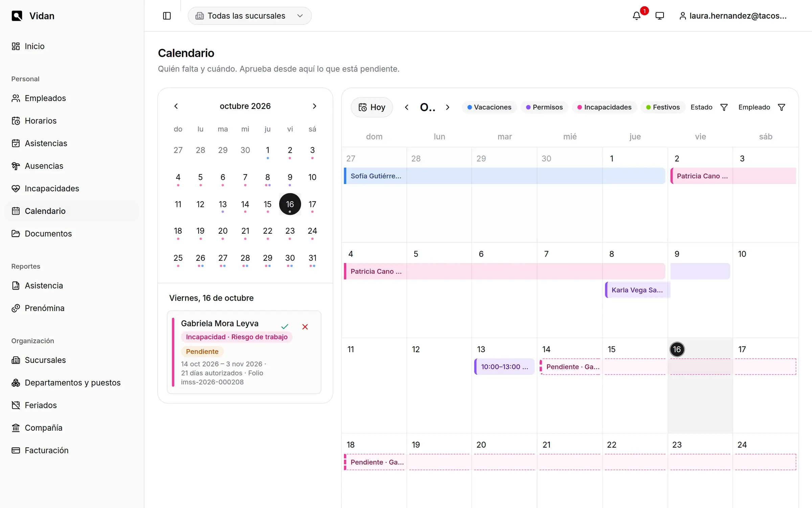This screenshot has width=812, height=508.
Task: Toggle Incapacidades filter chip
Action: pos(604,107)
